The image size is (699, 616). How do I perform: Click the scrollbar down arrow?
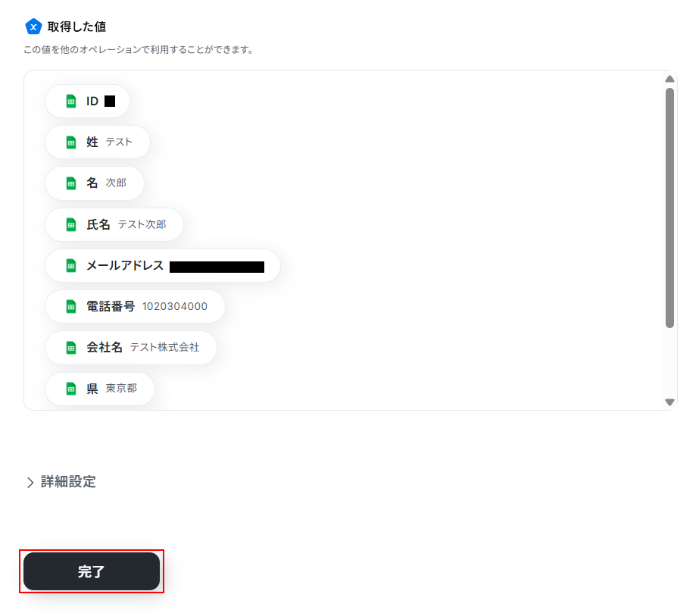tap(669, 402)
